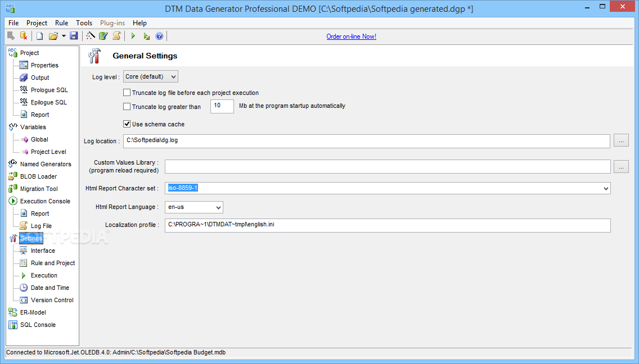Expand the open-folder recent files arrow
The height and width of the screenshot is (364, 639).
coord(64,37)
